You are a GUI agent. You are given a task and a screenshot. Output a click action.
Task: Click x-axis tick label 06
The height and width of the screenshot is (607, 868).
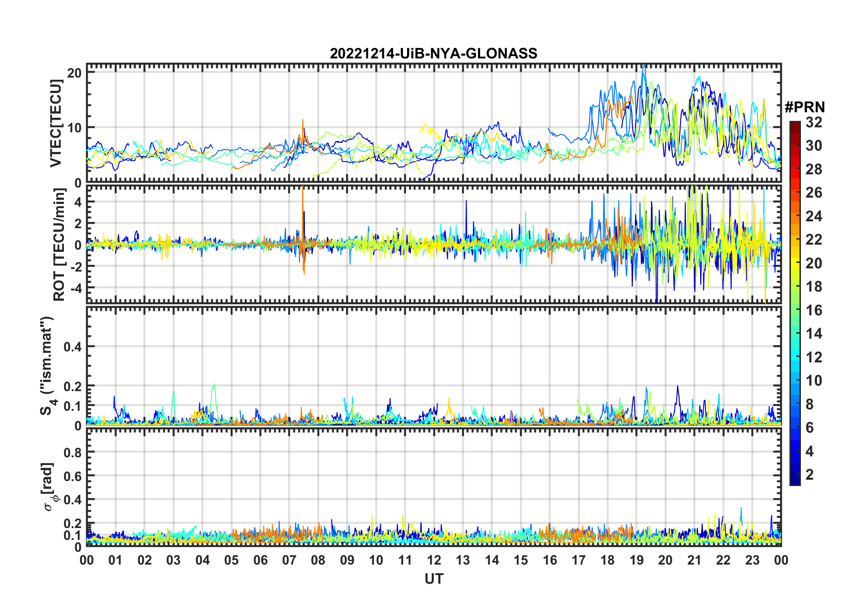click(260, 560)
